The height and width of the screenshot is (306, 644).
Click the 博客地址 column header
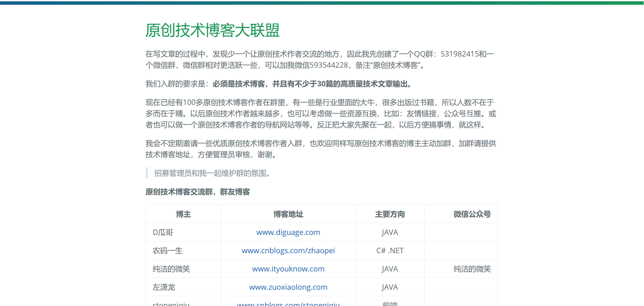coord(288,214)
